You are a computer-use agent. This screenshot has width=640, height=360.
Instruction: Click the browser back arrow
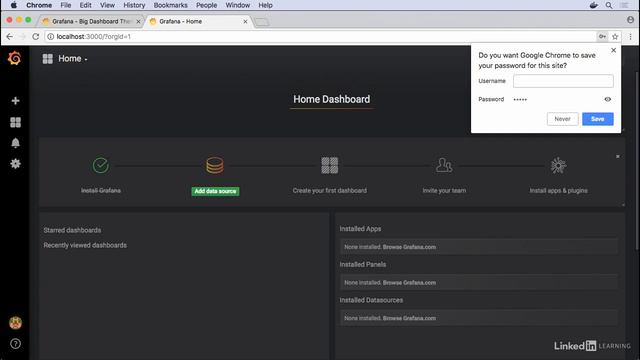click(x=9, y=37)
